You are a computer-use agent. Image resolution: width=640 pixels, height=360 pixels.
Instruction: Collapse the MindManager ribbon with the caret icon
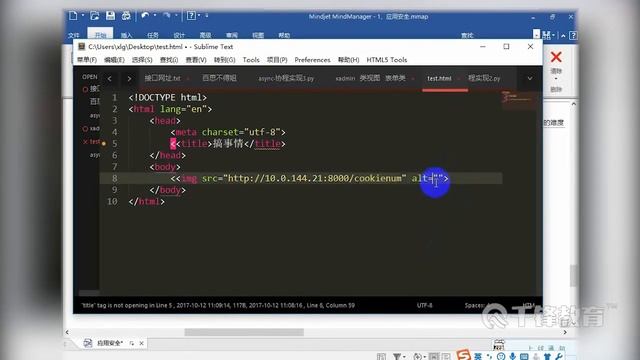[563, 36]
